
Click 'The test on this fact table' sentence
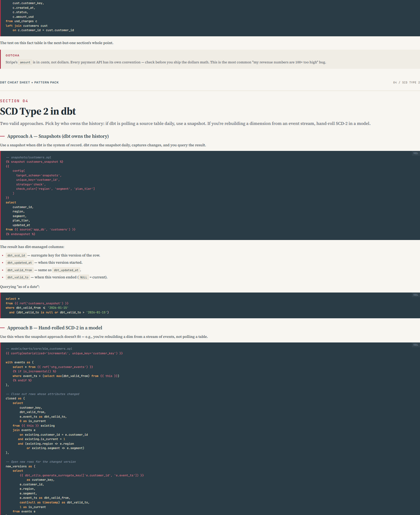point(56,43)
